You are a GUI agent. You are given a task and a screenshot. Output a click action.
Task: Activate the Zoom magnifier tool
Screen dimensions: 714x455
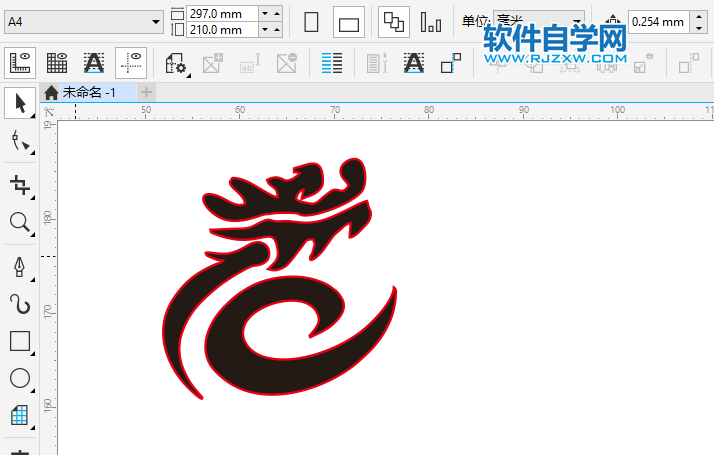(20, 222)
